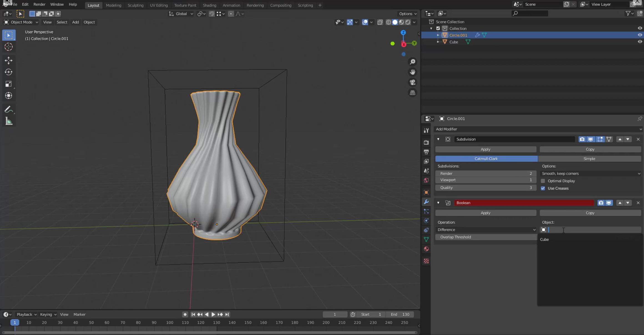Hide the Cube in the outliner
Viewport: 644px width, 335px height.
[640, 42]
